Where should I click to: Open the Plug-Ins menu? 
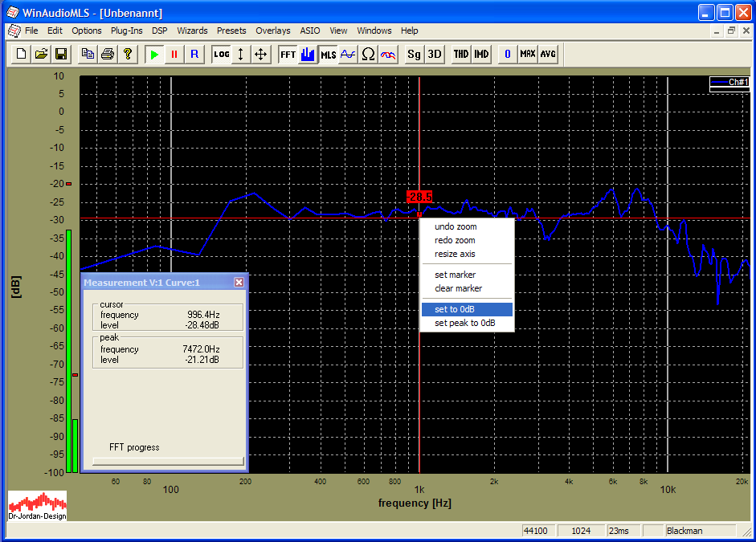tap(126, 31)
